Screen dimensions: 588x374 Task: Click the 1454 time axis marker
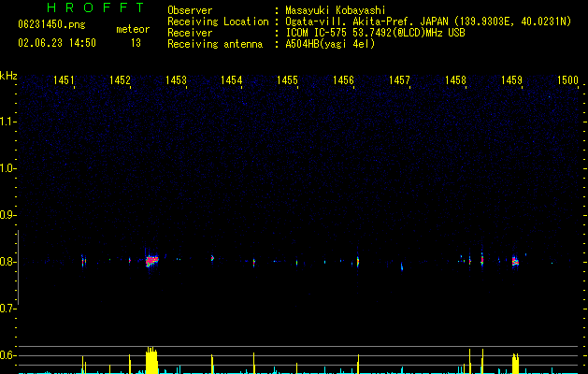(232, 79)
